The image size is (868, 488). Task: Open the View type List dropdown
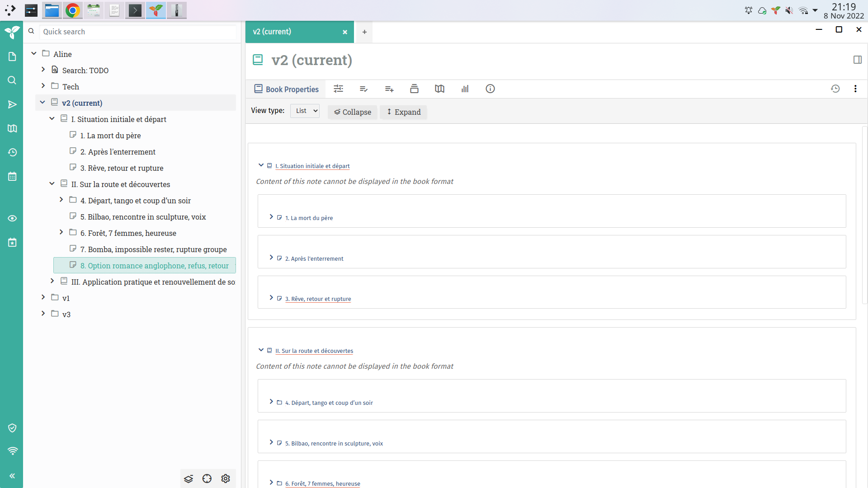(x=305, y=111)
